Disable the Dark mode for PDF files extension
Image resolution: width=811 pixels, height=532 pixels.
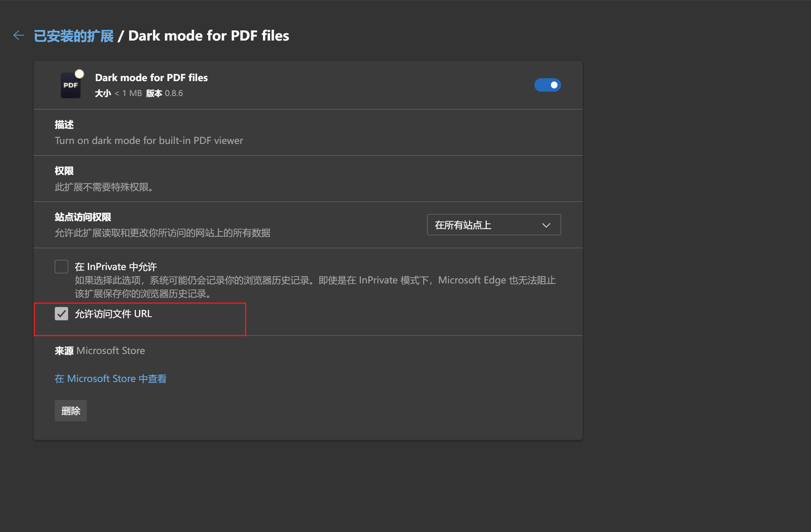pos(548,85)
